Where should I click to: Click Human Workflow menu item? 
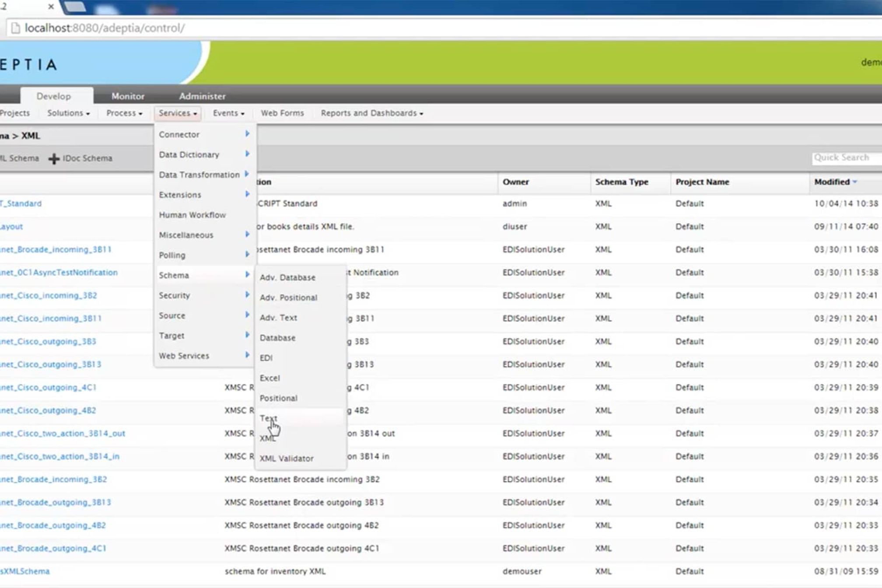[x=192, y=215]
